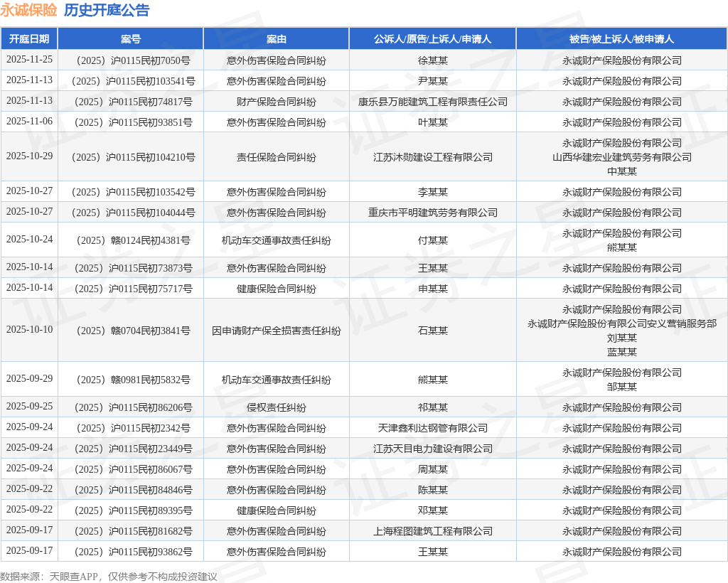Select case number 赣0981民初5832号
Screen dimensions: 728x583
[133, 380]
